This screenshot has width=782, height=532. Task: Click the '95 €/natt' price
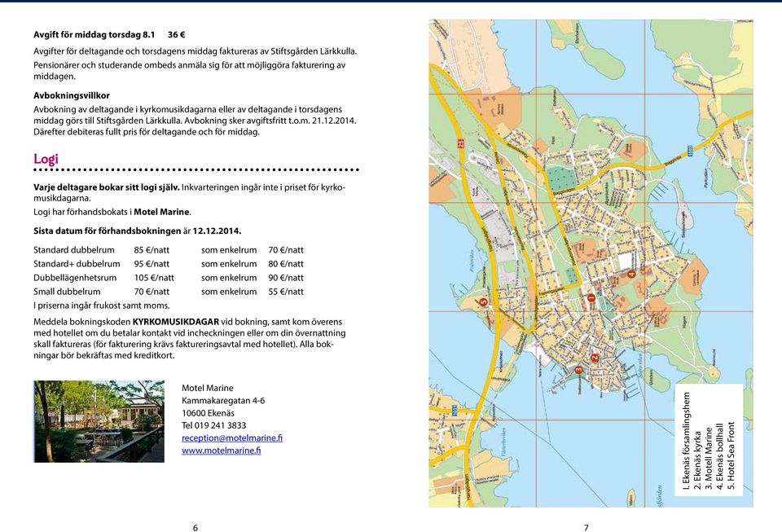(x=152, y=264)
